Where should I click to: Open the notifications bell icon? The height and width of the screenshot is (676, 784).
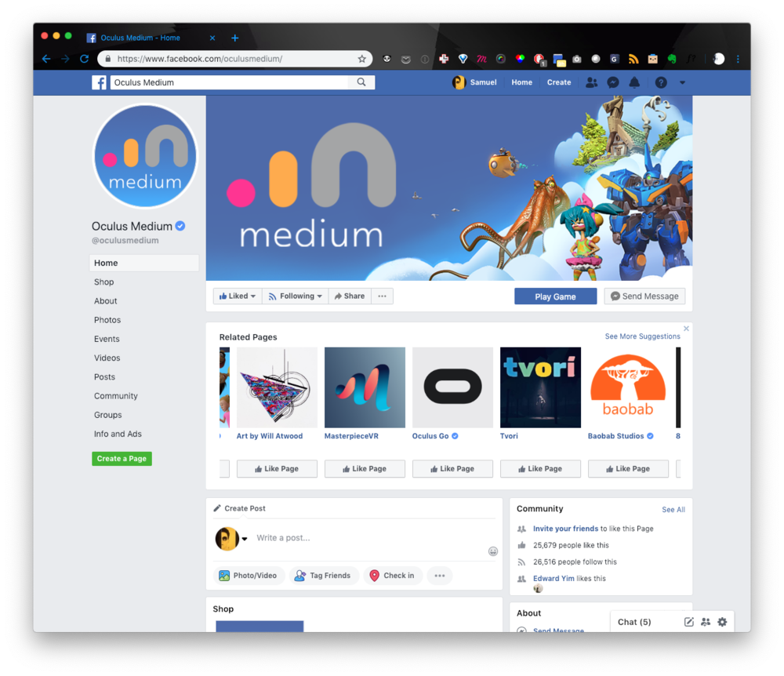pos(634,82)
